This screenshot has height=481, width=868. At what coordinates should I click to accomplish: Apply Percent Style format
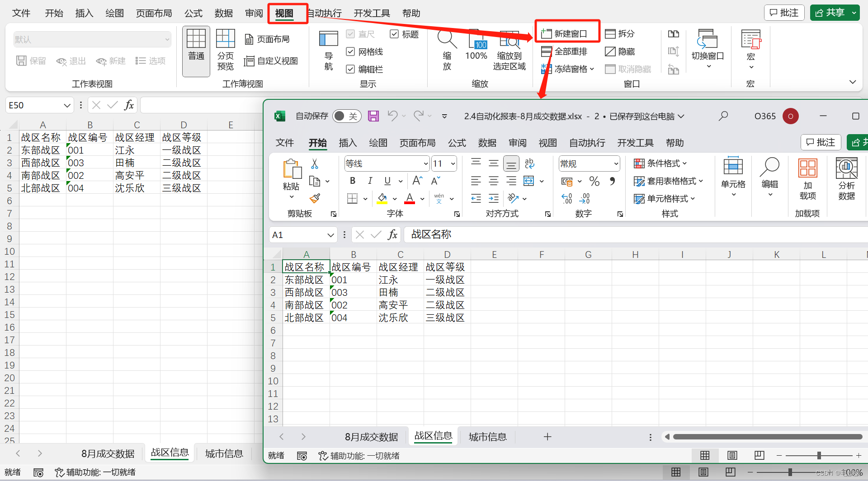[594, 181]
